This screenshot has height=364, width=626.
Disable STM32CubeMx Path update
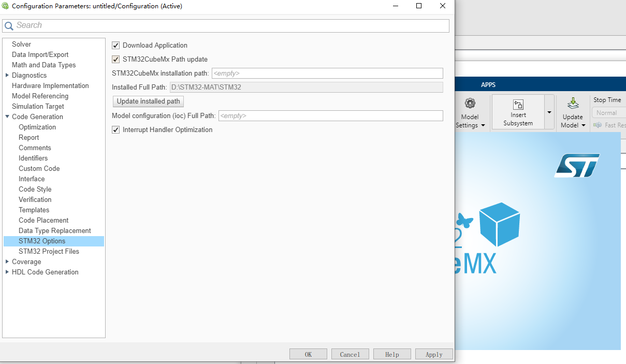coord(115,59)
